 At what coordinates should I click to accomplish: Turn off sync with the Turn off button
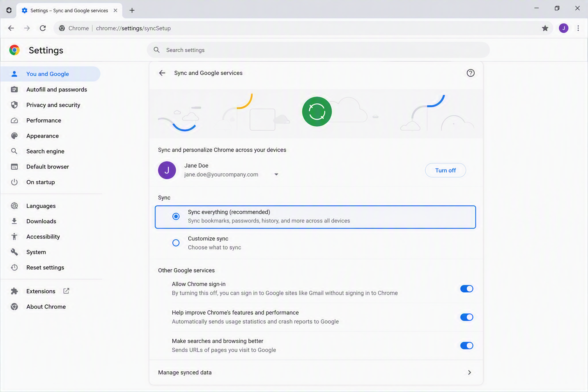pyautogui.click(x=445, y=170)
